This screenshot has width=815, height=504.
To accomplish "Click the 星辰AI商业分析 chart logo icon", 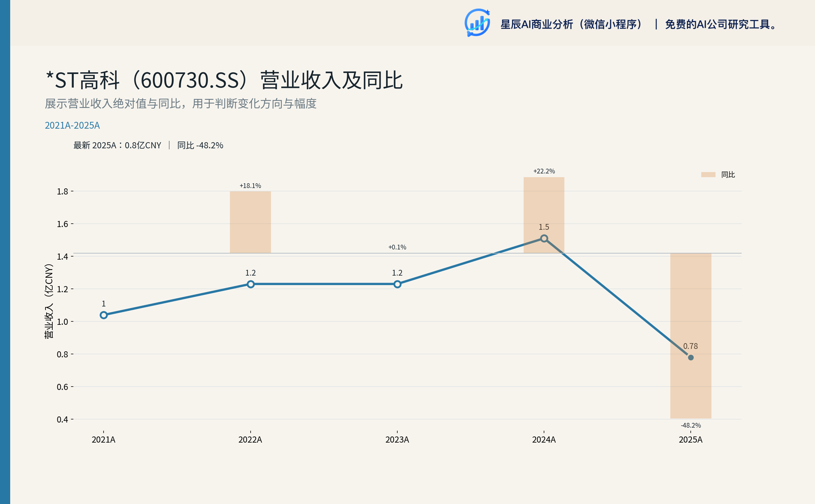I will (477, 23).
